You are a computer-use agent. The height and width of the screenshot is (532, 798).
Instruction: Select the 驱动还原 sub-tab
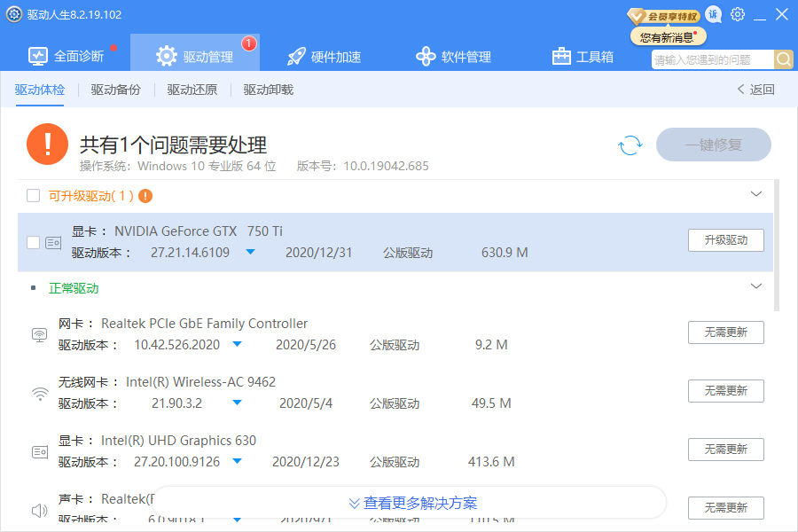pos(192,90)
